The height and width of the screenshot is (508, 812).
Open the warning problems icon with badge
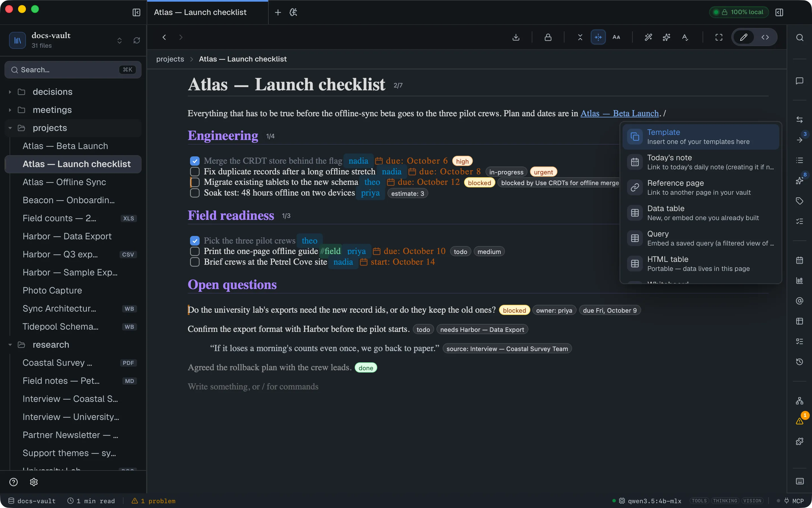800,421
